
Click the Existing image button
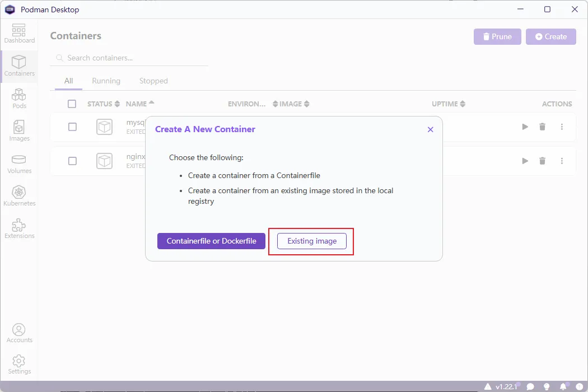click(312, 241)
